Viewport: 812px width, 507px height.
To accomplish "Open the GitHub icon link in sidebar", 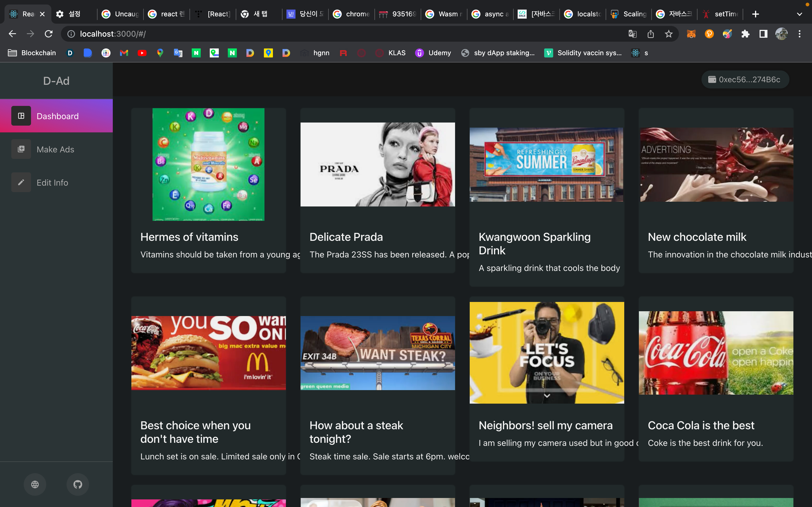I will point(78,484).
